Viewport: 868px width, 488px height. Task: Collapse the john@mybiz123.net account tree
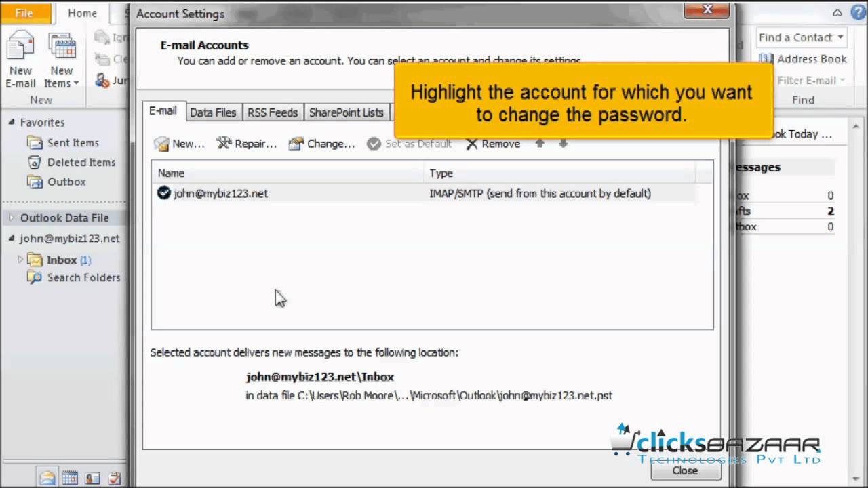click(12, 238)
